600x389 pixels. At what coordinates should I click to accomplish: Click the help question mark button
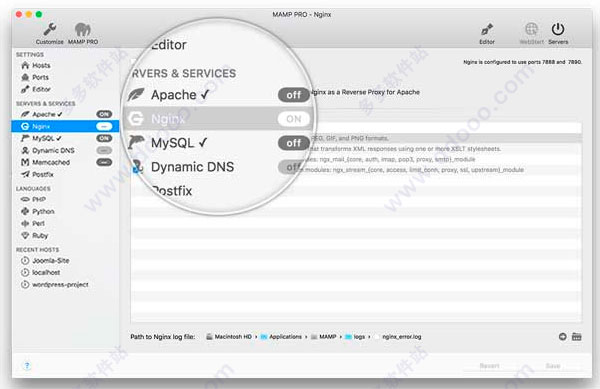pyautogui.click(x=27, y=366)
